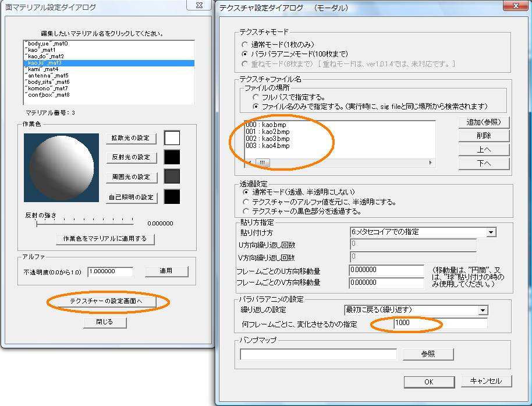Viewport: 532px width, 406px height.
Task: Choose フルパスで指定する file location option
Action: 256,97
